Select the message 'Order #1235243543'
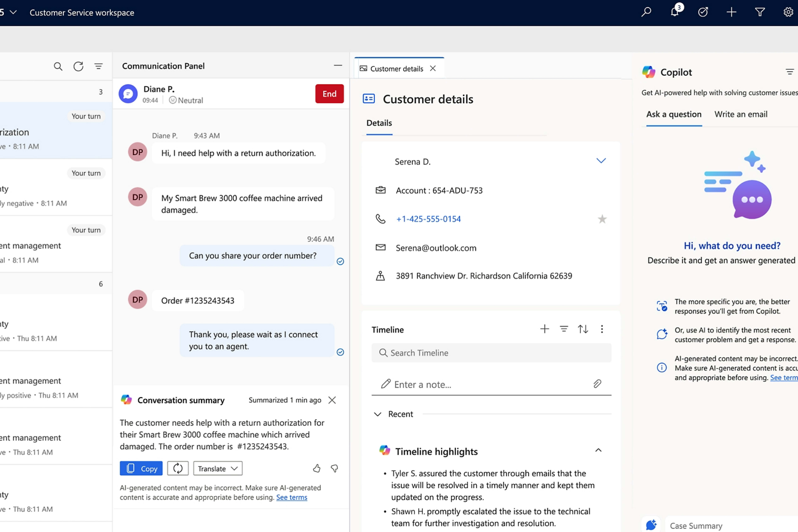 198,301
